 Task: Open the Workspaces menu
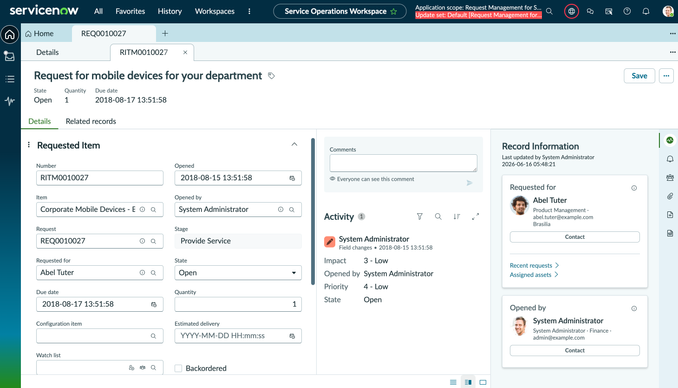[214, 11]
